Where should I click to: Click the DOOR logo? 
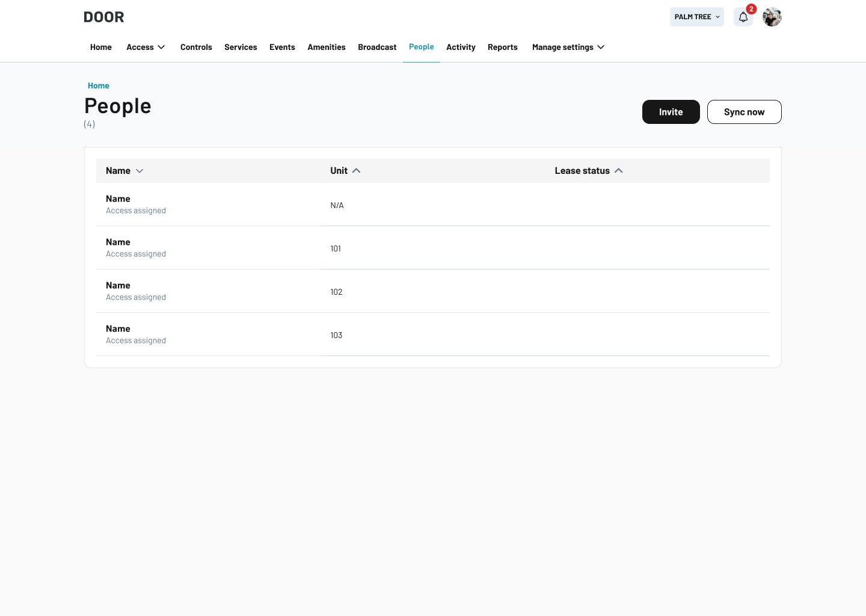click(104, 17)
